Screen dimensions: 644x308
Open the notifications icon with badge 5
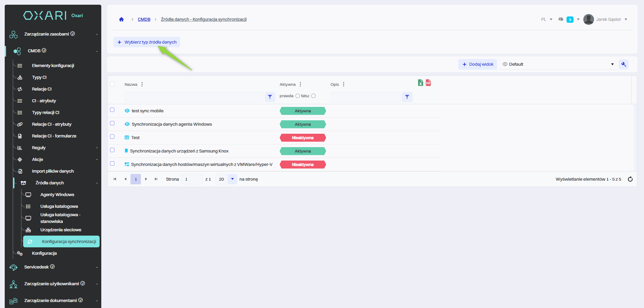click(x=570, y=19)
